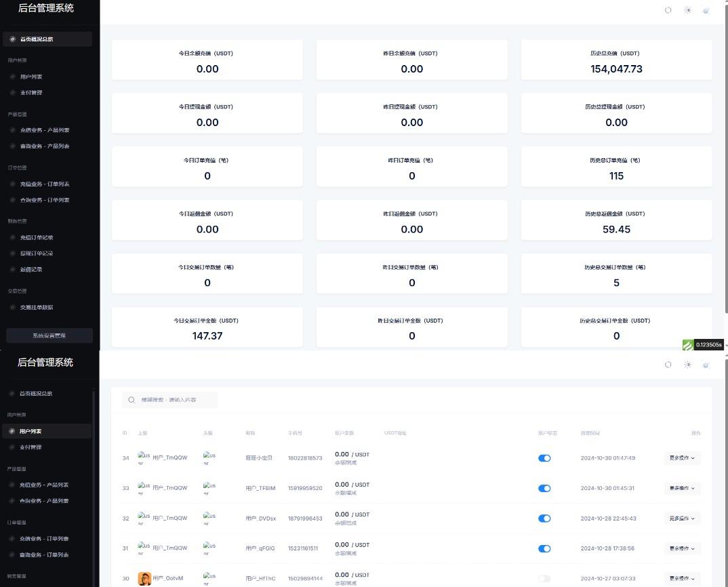Click the refresh icon above the dashboard statistics

click(668, 10)
